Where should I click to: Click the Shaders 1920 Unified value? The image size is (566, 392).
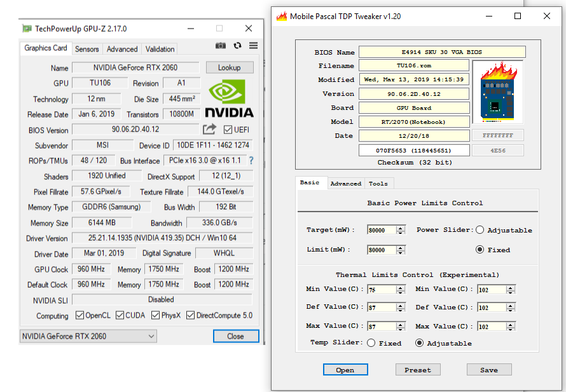click(x=107, y=175)
